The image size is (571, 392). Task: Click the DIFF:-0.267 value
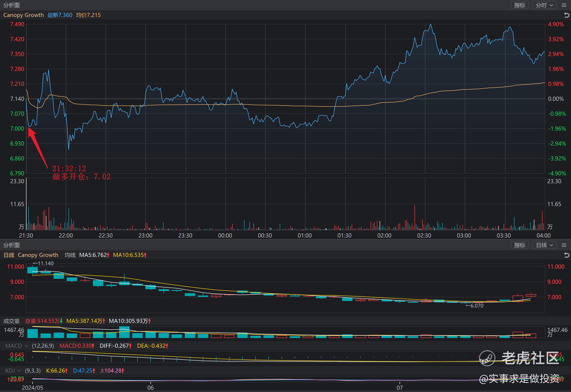click(x=116, y=346)
